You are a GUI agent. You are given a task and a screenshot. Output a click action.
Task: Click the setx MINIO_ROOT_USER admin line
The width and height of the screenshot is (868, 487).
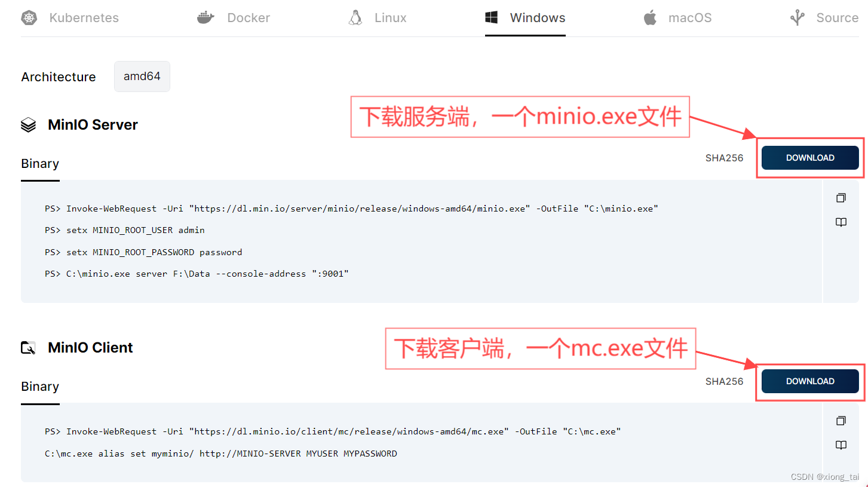click(125, 230)
